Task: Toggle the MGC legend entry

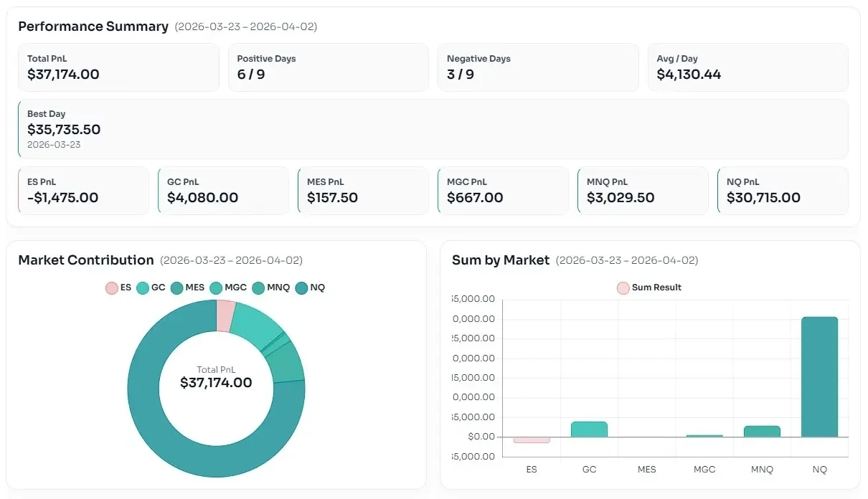Action: tap(228, 287)
